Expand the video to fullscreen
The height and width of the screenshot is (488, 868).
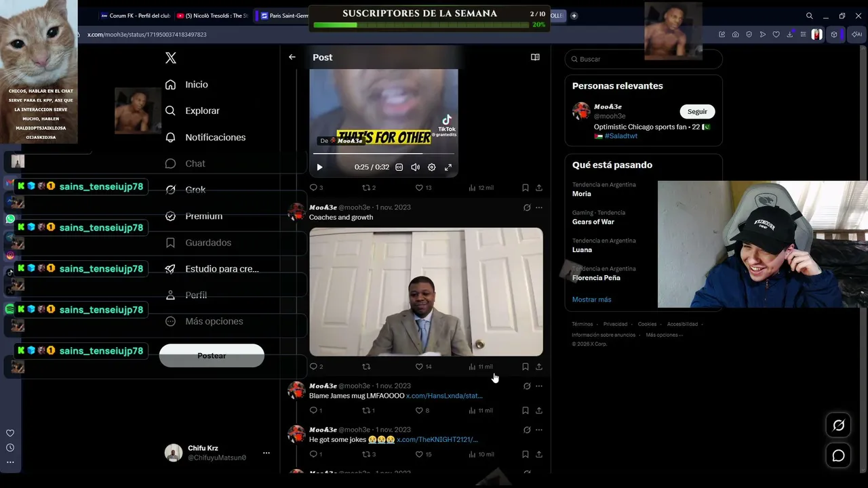point(448,167)
